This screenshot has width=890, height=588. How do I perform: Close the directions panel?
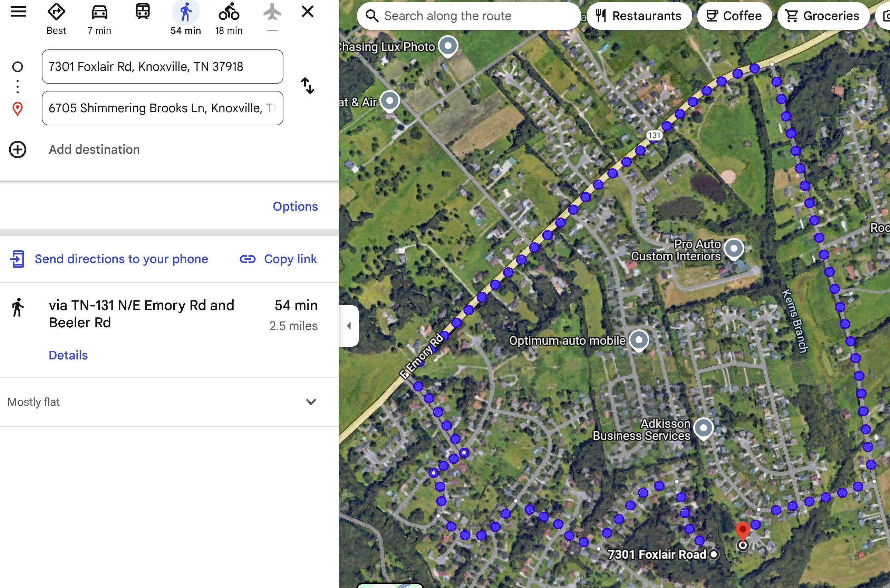coord(307,12)
